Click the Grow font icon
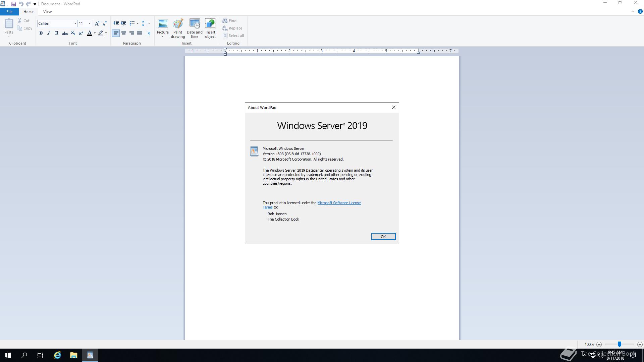This screenshot has height=362, width=644. 97,23
